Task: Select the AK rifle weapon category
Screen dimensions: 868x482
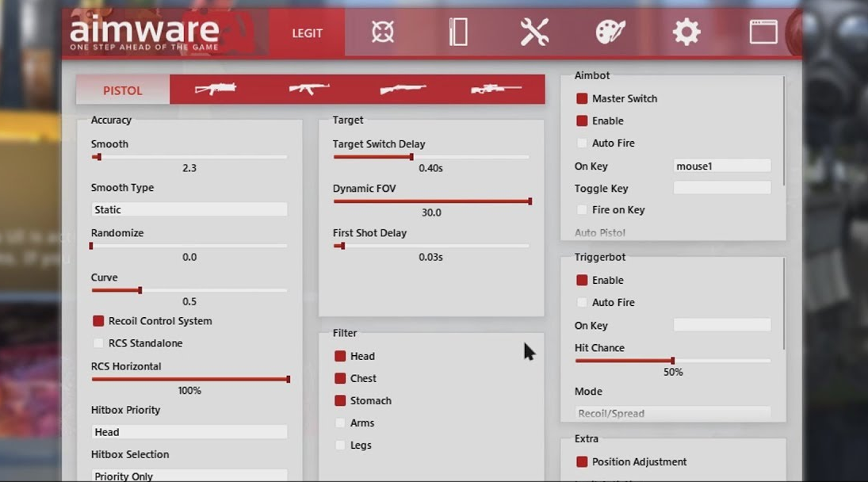Action: 309,89
